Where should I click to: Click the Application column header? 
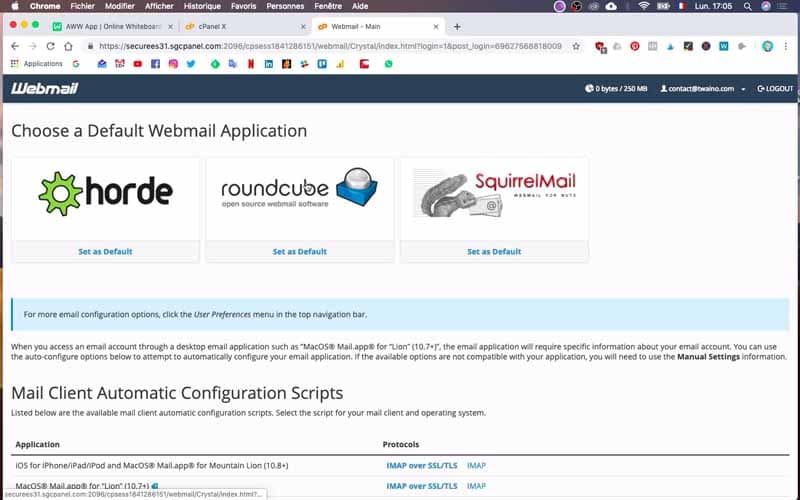pos(38,444)
